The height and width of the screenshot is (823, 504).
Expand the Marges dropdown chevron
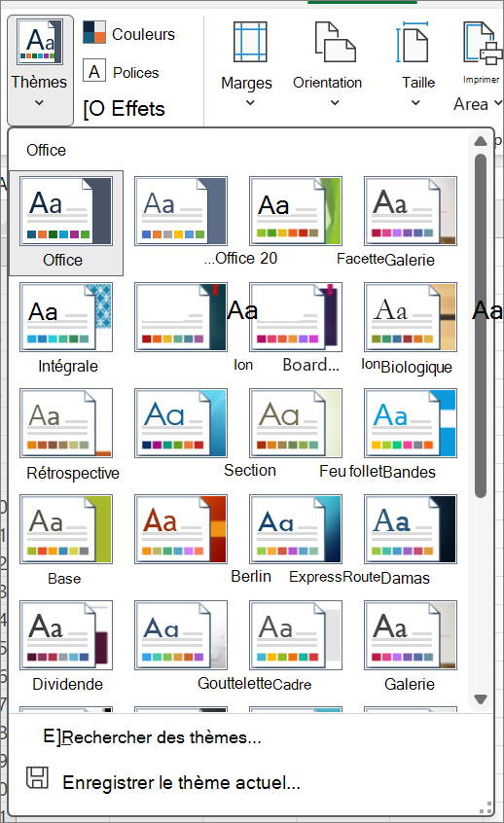(250, 103)
